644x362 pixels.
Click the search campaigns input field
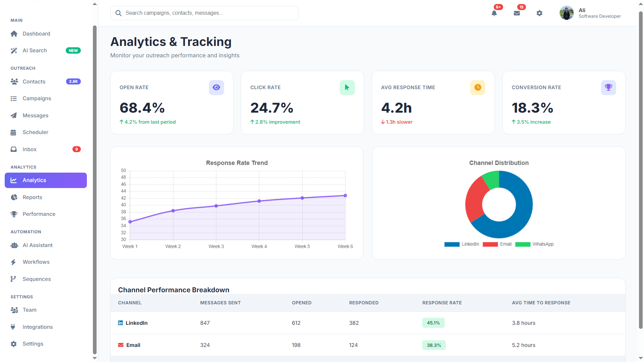click(x=204, y=13)
